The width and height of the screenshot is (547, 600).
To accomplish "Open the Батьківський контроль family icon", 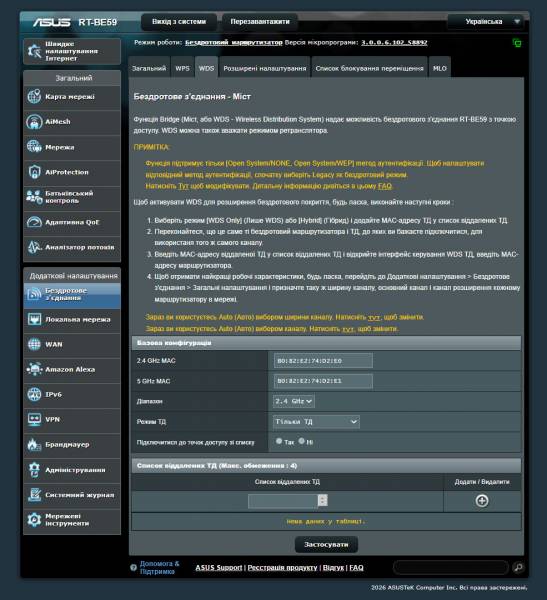I will (x=34, y=197).
